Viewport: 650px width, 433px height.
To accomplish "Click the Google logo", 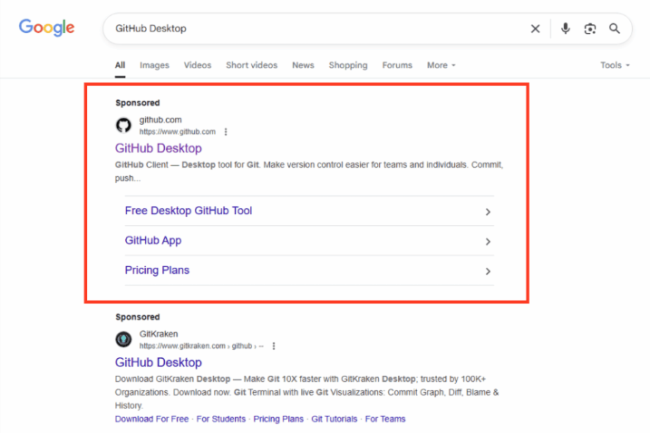I will [x=46, y=28].
